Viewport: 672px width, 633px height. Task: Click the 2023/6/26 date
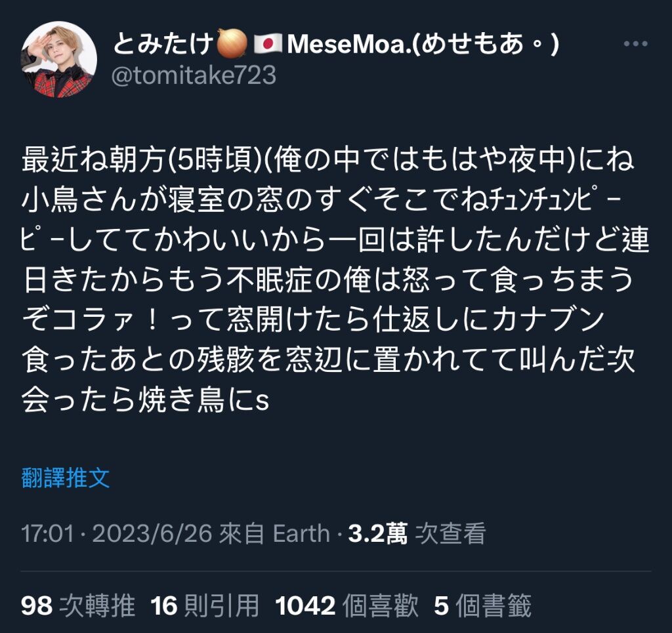pyautogui.click(x=152, y=534)
